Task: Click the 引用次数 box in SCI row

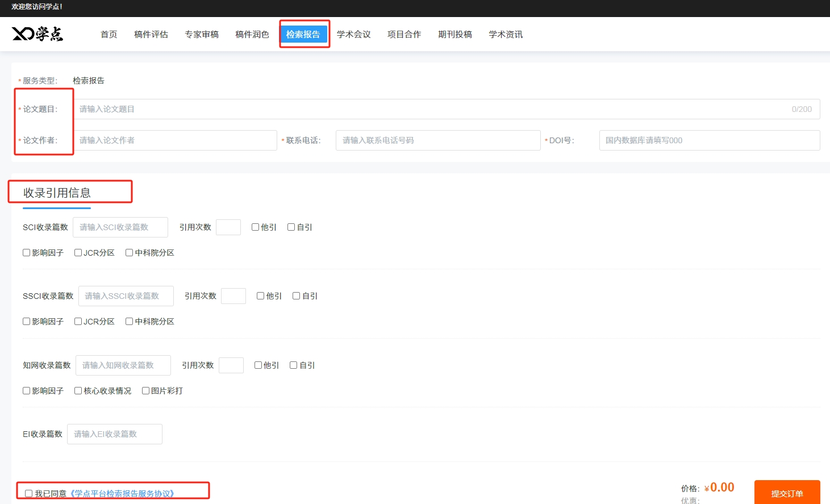Action: click(x=228, y=227)
